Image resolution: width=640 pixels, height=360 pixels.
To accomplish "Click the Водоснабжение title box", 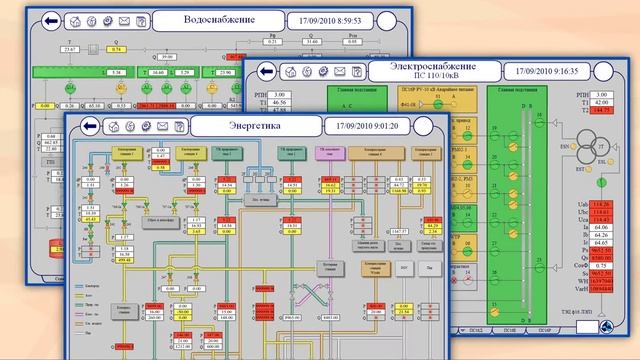I will coord(219,20).
